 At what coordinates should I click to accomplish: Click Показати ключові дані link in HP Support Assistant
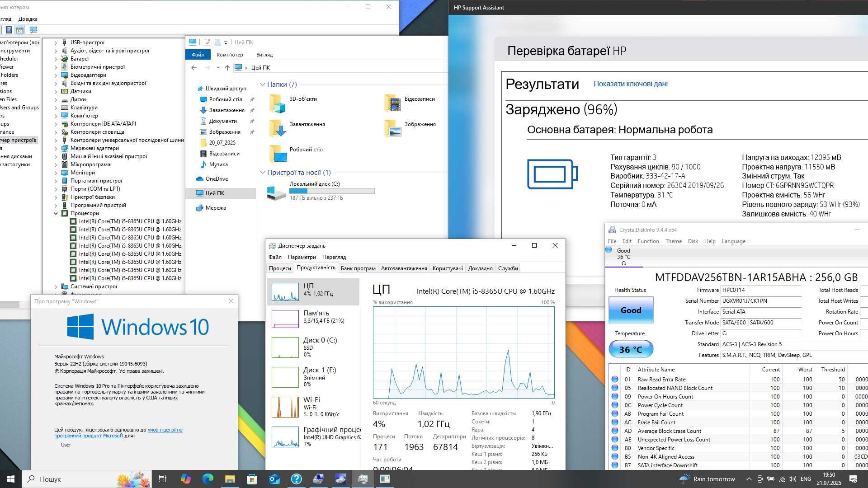point(630,84)
